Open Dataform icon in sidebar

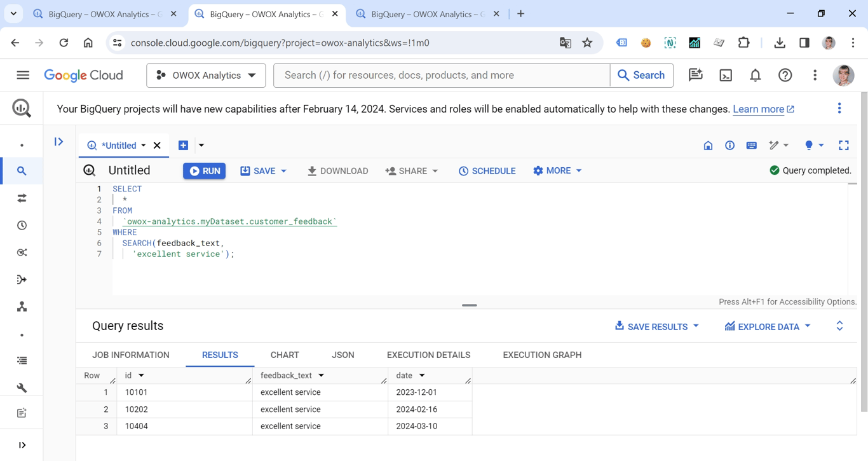pos(22,280)
